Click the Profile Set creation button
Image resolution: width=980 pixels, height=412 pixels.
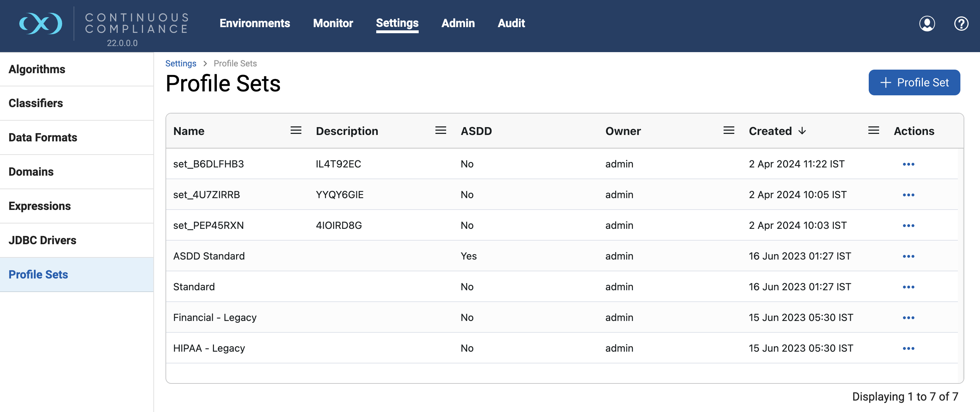point(915,82)
